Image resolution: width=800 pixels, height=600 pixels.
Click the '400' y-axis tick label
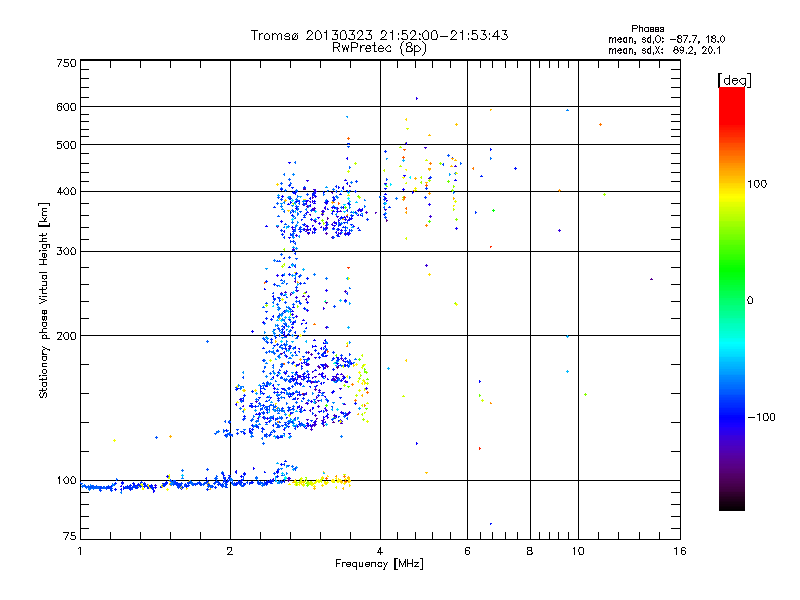[x=67, y=192]
